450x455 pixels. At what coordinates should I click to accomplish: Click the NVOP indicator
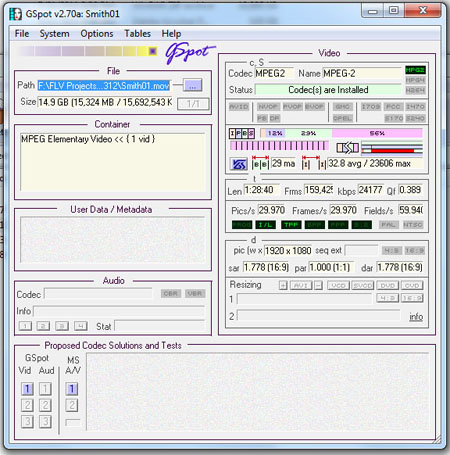[268, 107]
